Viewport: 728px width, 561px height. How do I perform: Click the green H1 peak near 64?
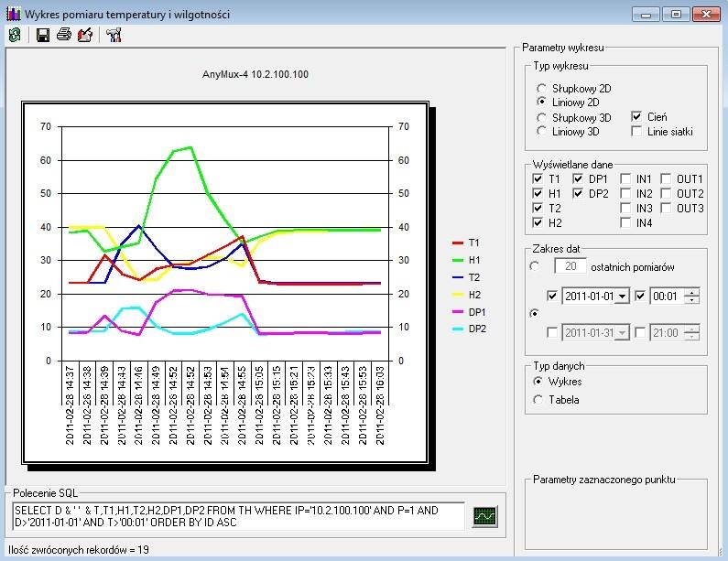[x=190, y=147]
